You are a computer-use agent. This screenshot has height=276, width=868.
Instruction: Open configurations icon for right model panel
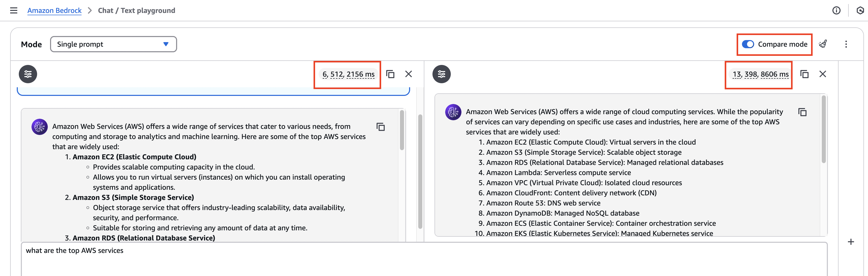pyautogui.click(x=441, y=74)
